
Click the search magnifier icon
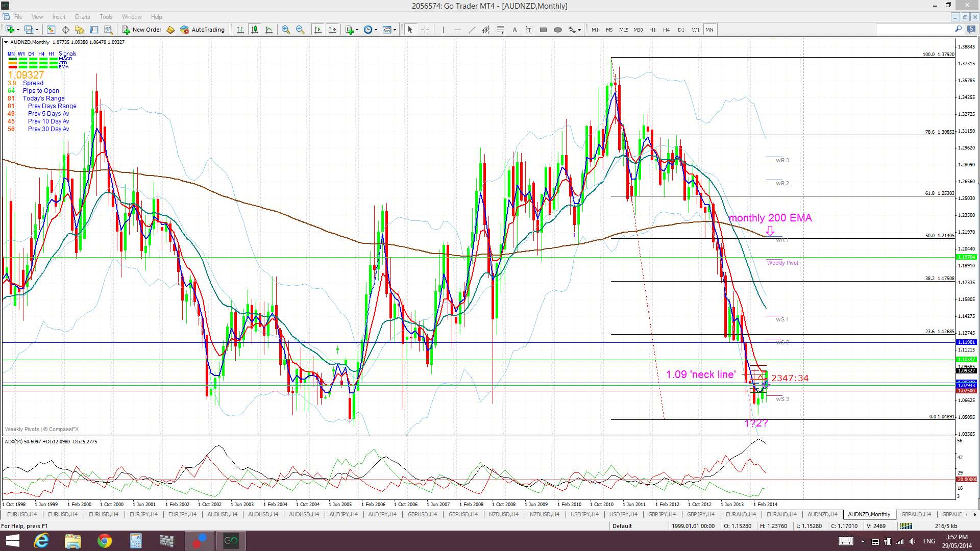click(x=958, y=30)
